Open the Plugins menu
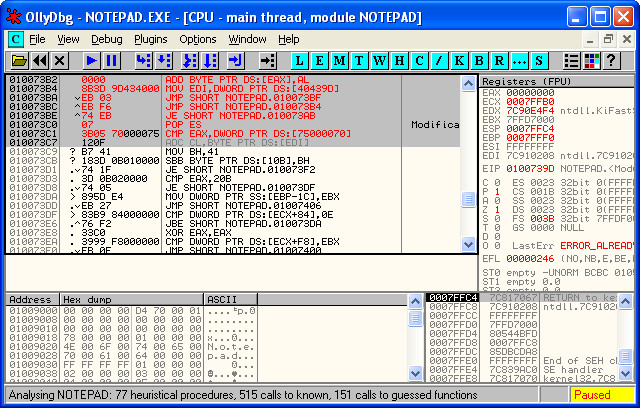Viewport: 640px width, 408px height. 151,40
